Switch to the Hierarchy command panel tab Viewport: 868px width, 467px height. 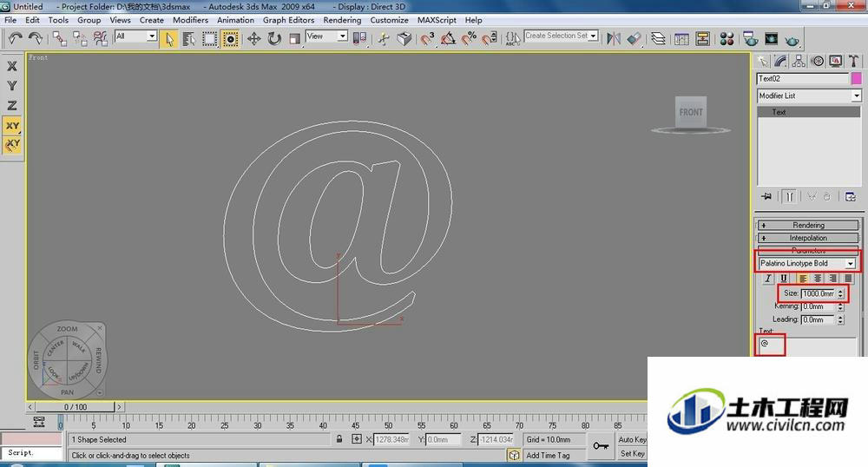click(799, 61)
